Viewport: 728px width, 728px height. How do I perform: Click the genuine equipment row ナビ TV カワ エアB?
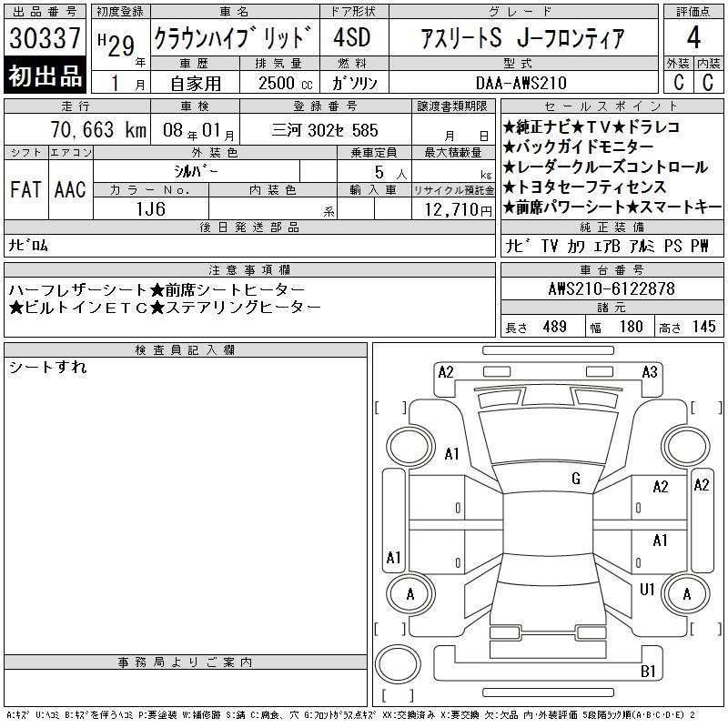(x=606, y=246)
